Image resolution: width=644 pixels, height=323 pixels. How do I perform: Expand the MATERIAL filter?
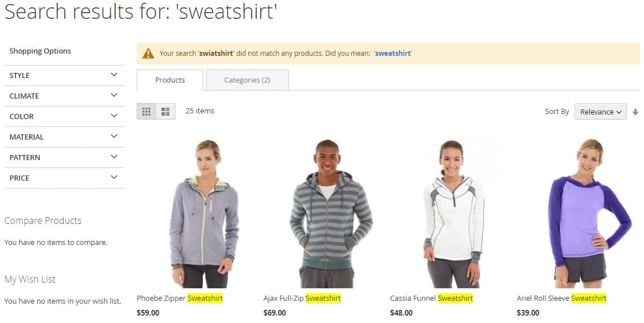pyautogui.click(x=64, y=137)
